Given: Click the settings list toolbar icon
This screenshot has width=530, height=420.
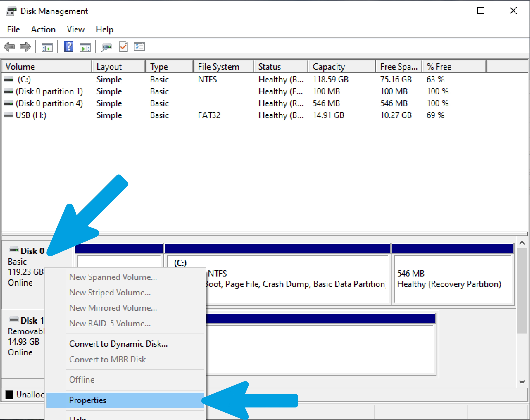Looking at the screenshot, I should (139, 46).
